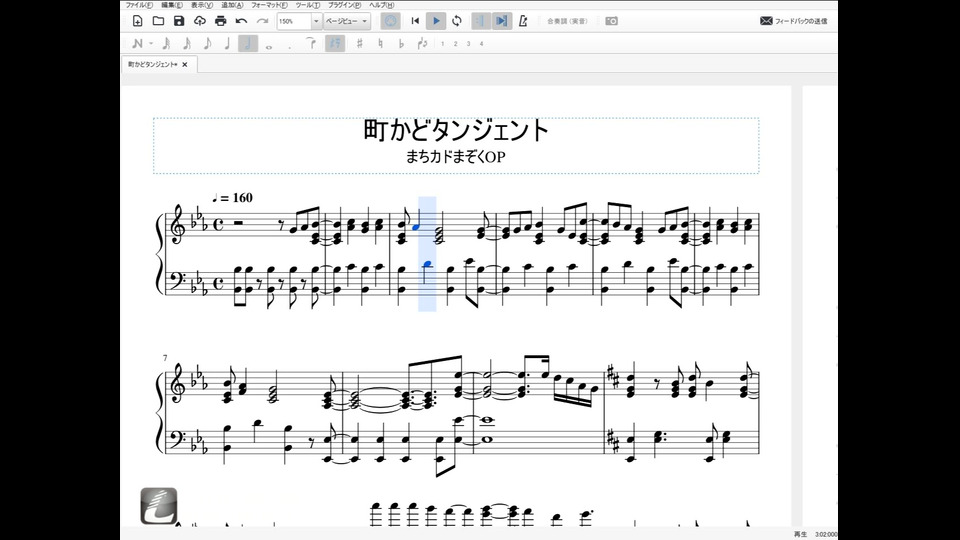The height and width of the screenshot is (540, 960).
Task: Start playback with the Play button
Action: [436, 21]
